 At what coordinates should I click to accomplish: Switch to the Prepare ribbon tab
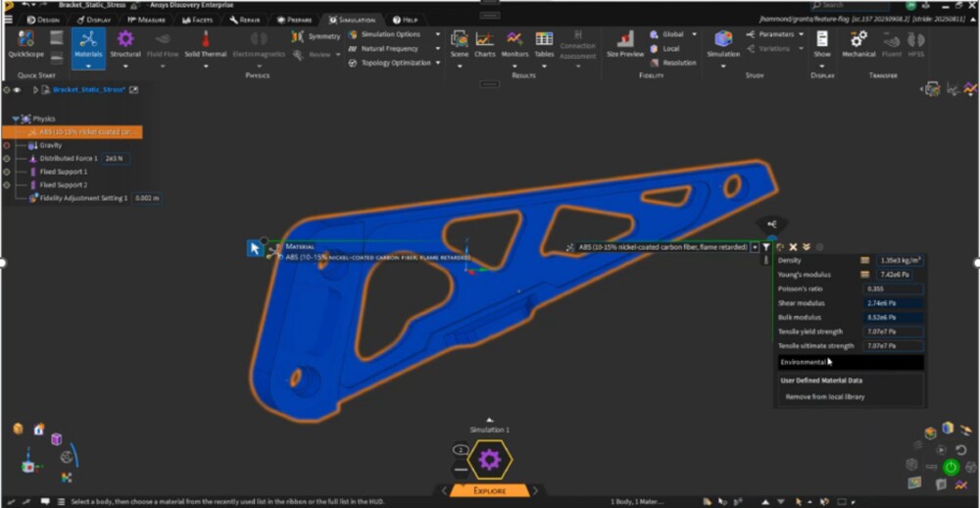pyautogui.click(x=295, y=20)
